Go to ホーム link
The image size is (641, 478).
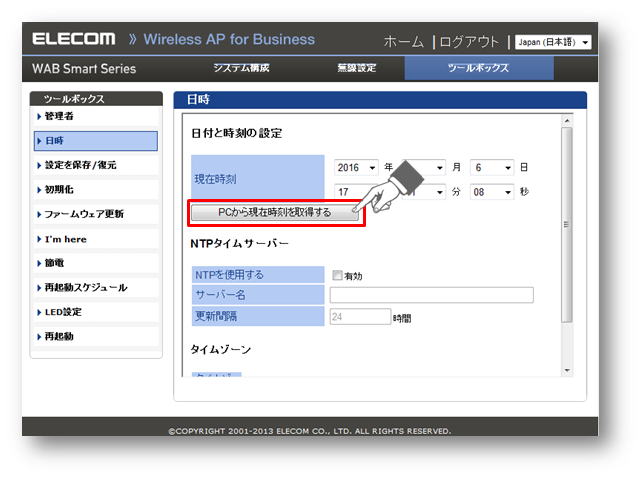coord(403,42)
